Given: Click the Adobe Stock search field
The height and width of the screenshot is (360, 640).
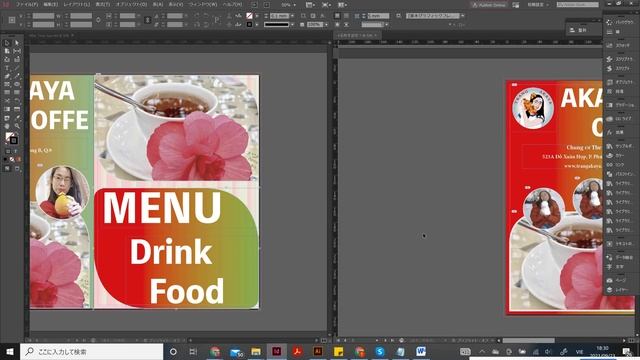Looking at the screenshot, I should click(578, 5).
